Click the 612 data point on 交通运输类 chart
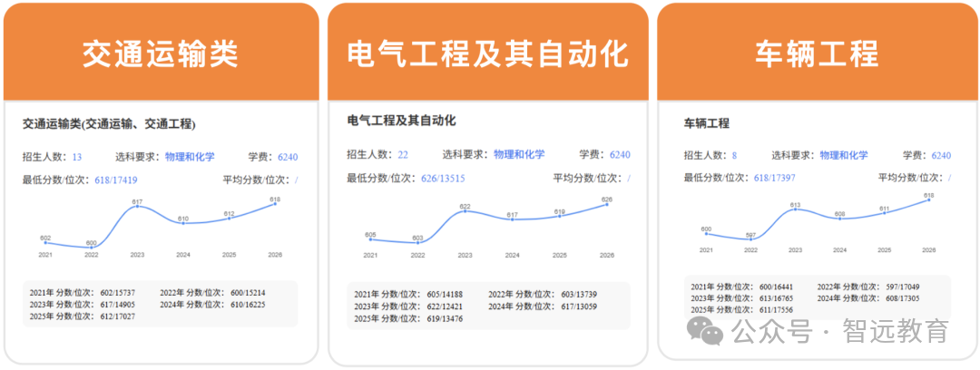 [x=229, y=219]
